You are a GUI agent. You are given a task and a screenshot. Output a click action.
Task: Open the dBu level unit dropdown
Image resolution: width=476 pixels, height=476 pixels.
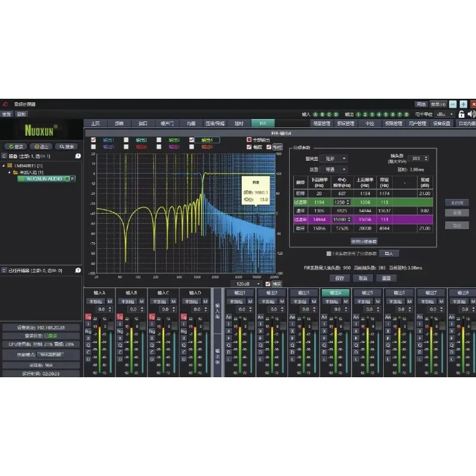click(445, 114)
